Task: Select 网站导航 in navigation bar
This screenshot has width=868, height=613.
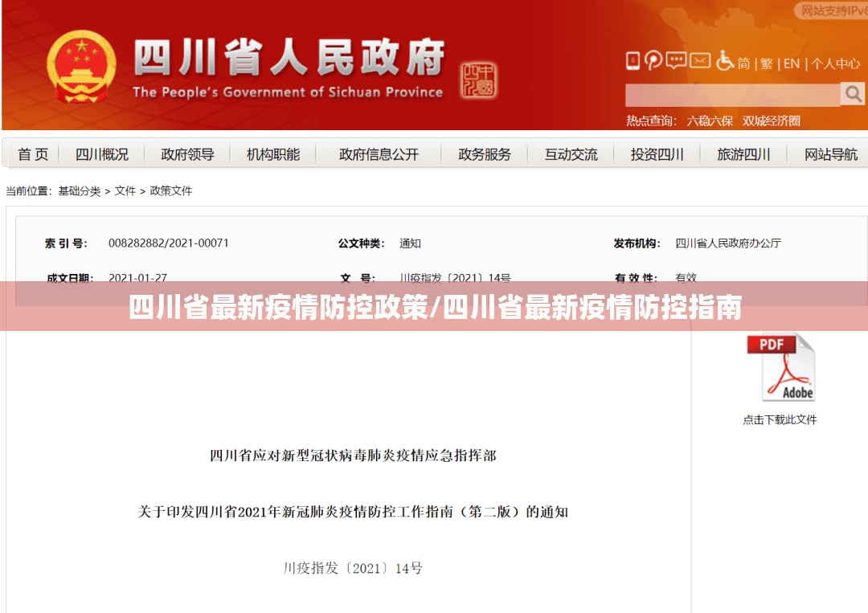Action: (830, 154)
